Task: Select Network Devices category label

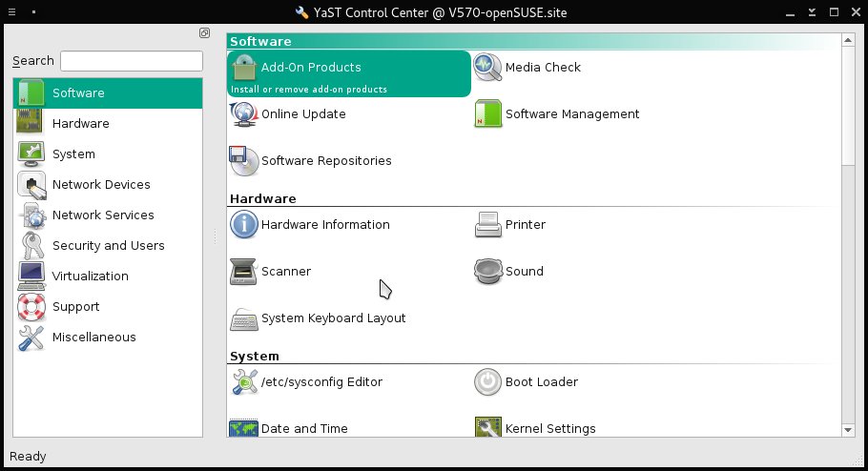Action: (x=101, y=184)
